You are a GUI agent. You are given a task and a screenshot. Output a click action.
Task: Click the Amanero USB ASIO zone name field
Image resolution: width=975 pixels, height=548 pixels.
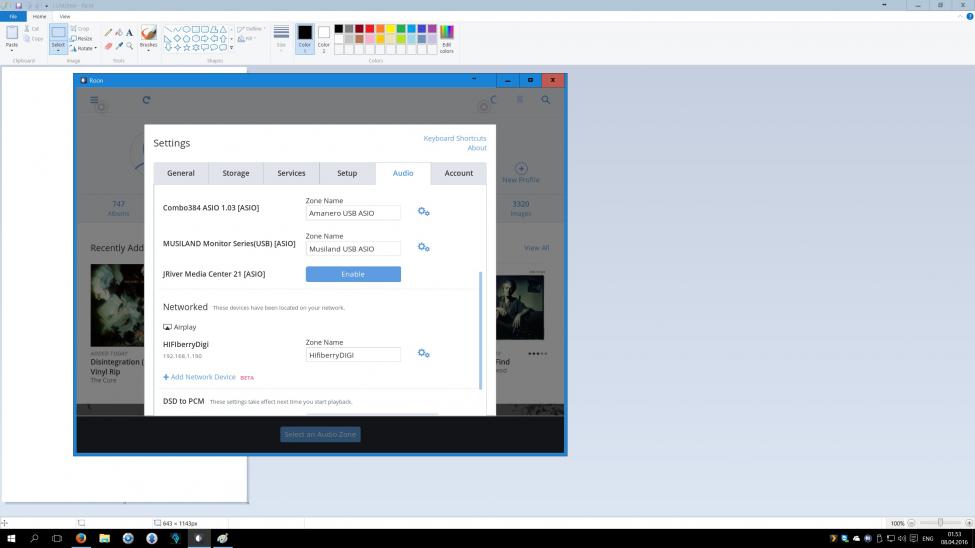tap(353, 213)
